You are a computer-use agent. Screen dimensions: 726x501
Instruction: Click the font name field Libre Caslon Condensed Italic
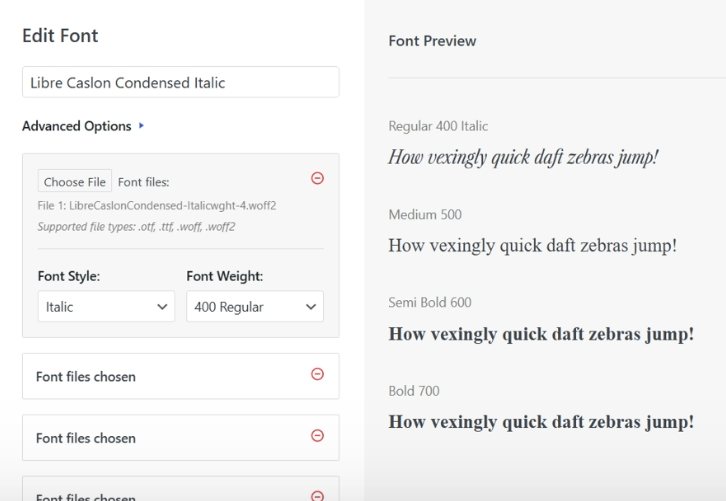click(180, 82)
